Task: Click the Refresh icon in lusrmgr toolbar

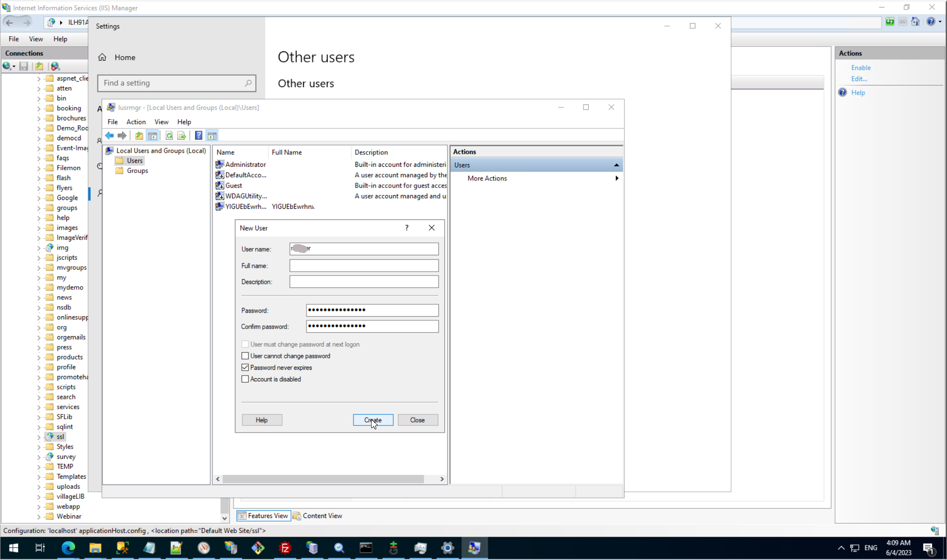Action: tap(169, 136)
